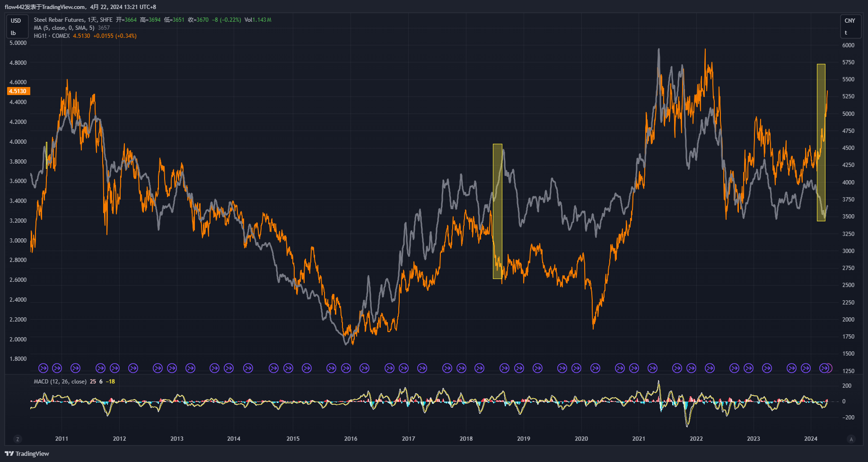Click the 3.0000 left price axis label

(18, 241)
